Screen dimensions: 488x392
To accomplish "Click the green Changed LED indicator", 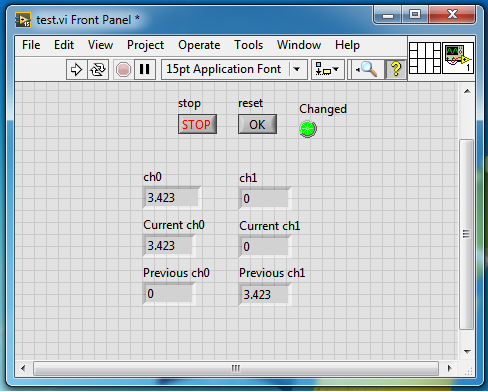I will tap(308, 129).
